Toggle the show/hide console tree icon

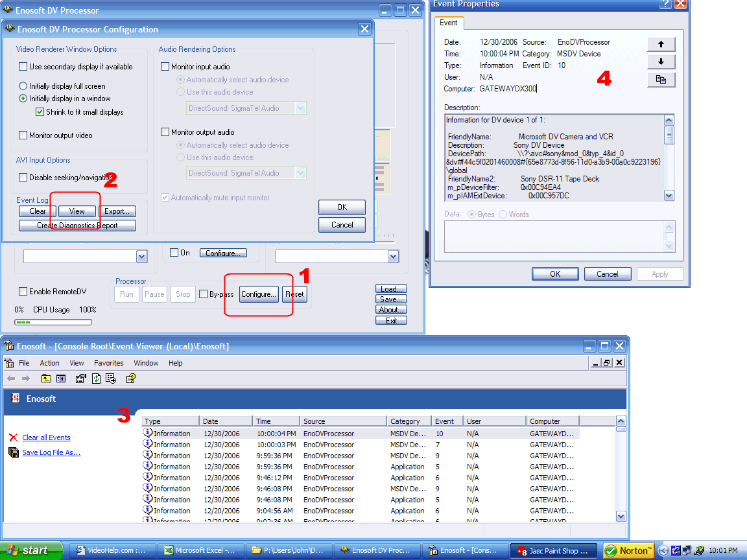click(61, 379)
